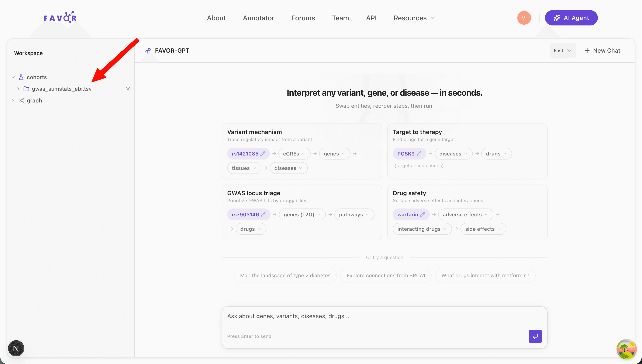Open the genes (L2G) dropdown
This screenshot has height=364, width=642.
pyautogui.click(x=302, y=214)
